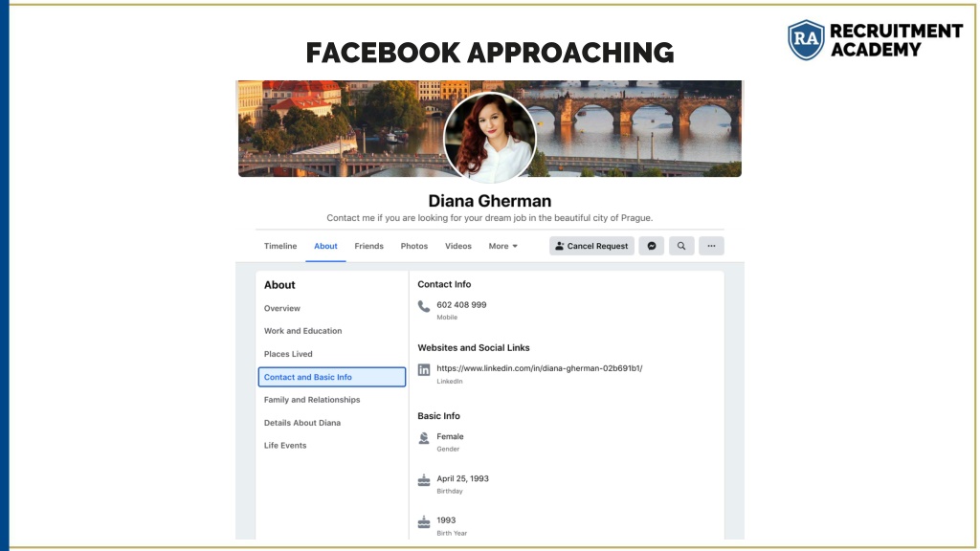This screenshot has height=551, width=980.
Task: Click the cake icon beside April 25, 1993
Action: click(424, 480)
